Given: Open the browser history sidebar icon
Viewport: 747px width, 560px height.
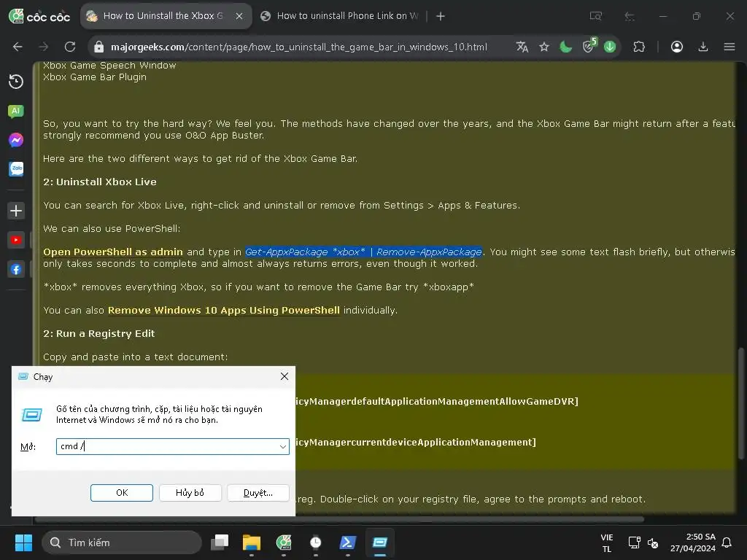Looking at the screenshot, I should pos(16,82).
